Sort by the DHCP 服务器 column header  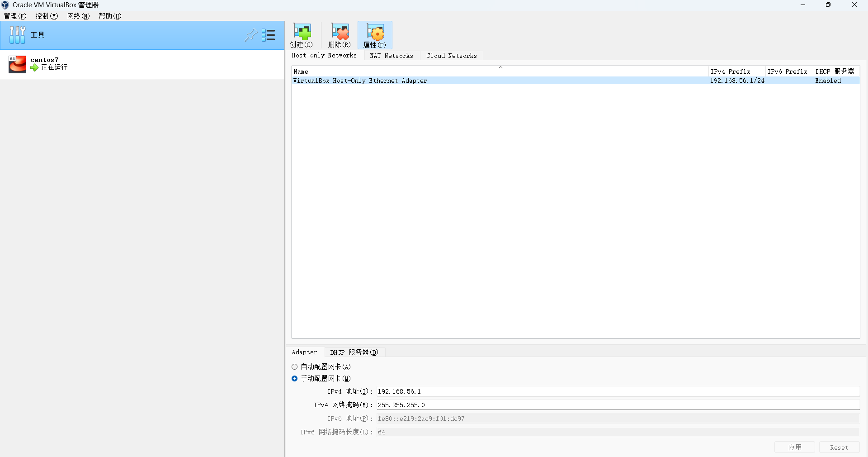pos(836,71)
